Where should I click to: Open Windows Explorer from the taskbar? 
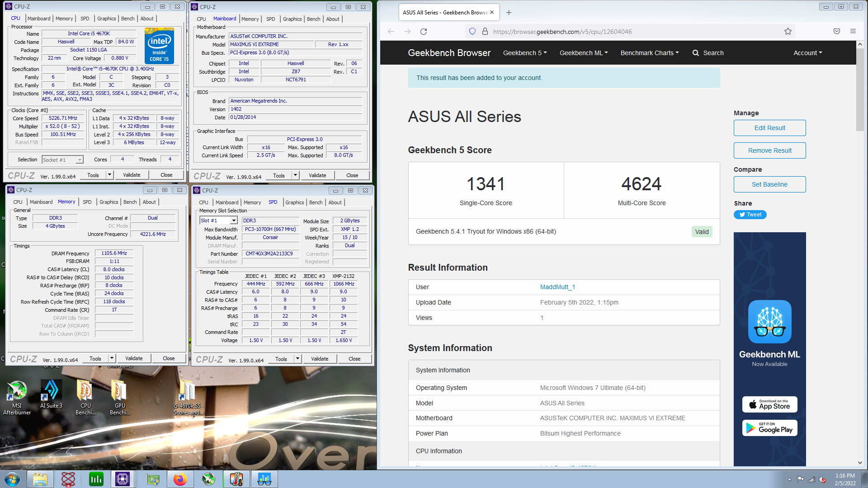click(x=40, y=479)
